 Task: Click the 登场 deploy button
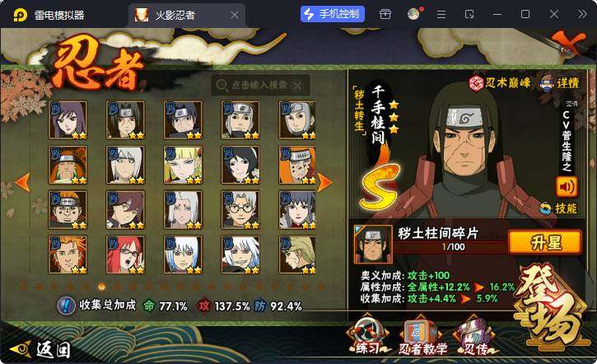[x=549, y=306]
